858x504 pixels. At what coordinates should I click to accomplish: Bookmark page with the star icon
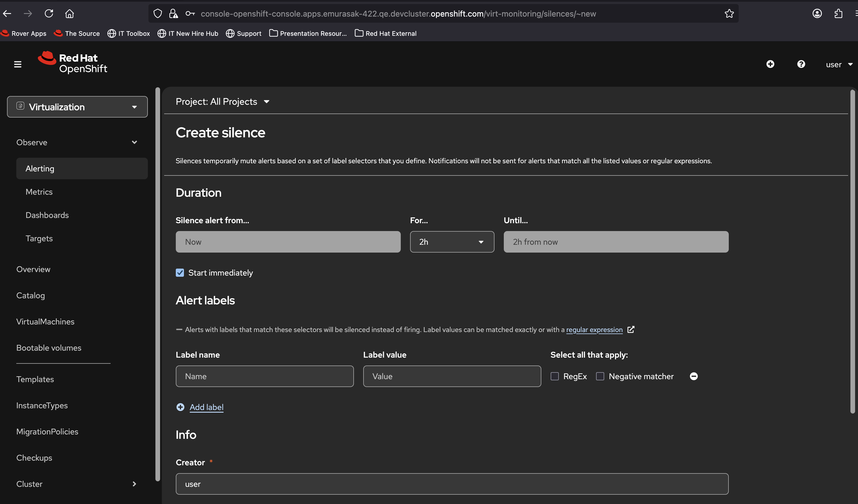tap(729, 14)
